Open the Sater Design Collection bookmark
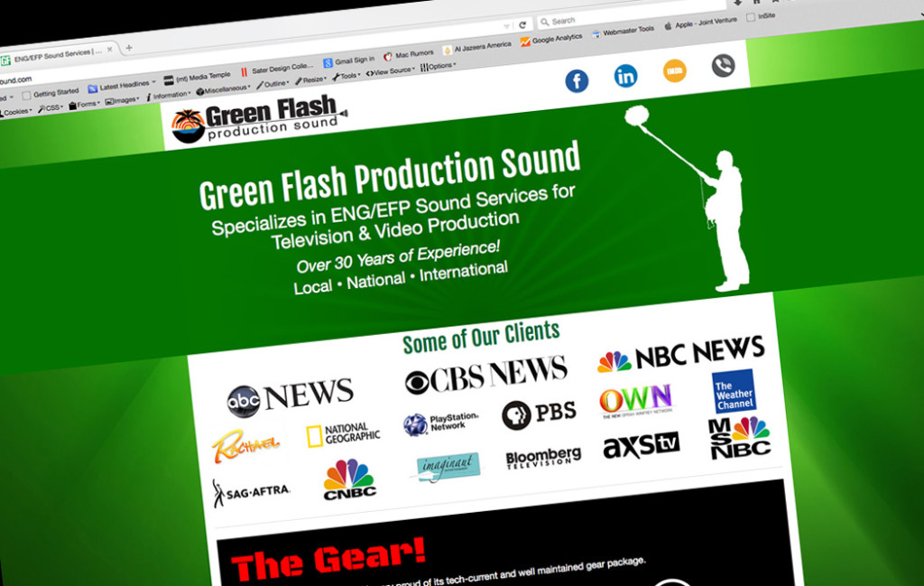Screen dimensions: 924x586 (x=277, y=69)
